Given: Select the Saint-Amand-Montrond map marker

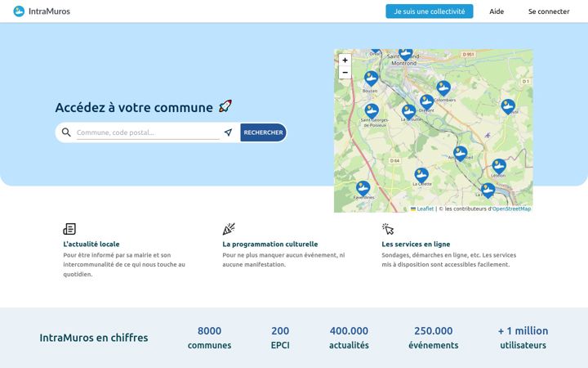Looking at the screenshot, I should click(x=405, y=55).
